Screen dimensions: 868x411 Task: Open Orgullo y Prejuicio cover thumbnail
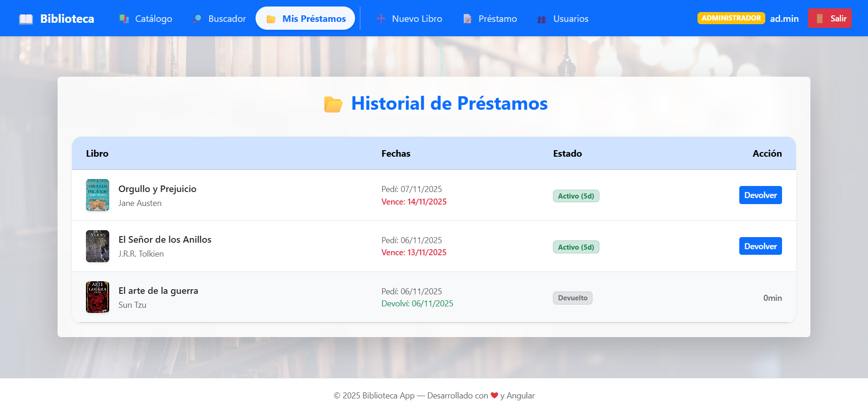click(x=98, y=195)
